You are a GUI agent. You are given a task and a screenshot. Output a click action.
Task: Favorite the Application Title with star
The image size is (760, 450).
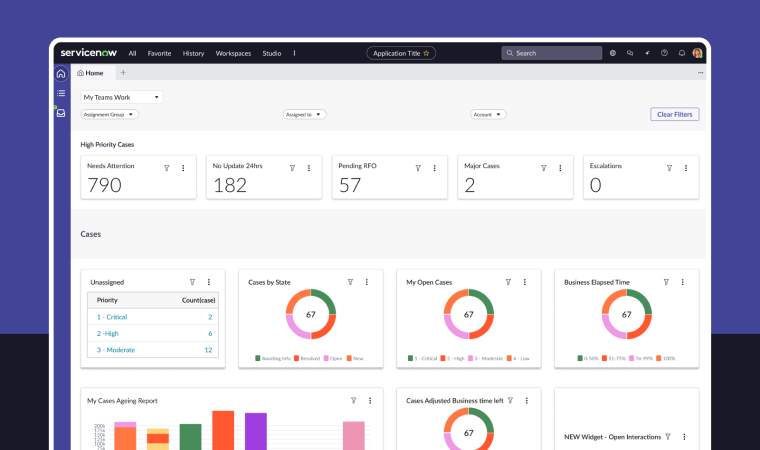pos(426,53)
